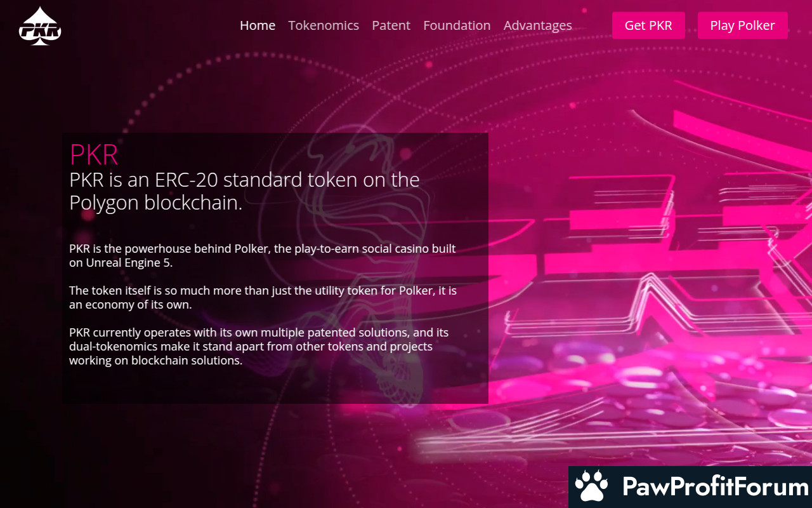Click the PKR spade logo
Image resolution: width=812 pixels, height=508 pixels.
point(40,26)
